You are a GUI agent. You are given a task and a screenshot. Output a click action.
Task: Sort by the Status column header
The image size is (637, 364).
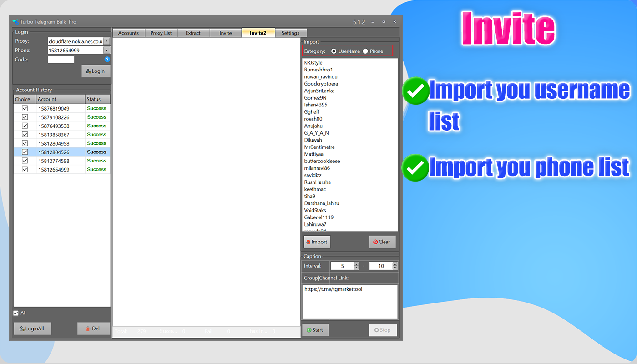pyautogui.click(x=98, y=99)
